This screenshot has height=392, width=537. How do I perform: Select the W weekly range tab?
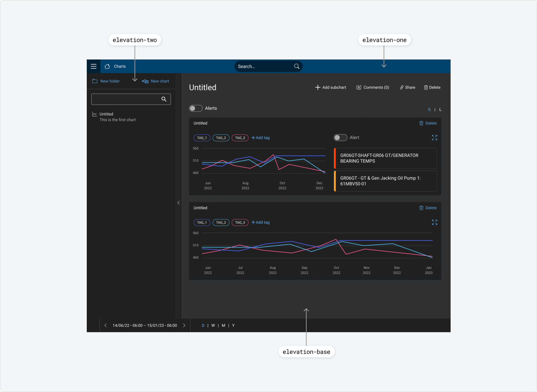(x=213, y=325)
